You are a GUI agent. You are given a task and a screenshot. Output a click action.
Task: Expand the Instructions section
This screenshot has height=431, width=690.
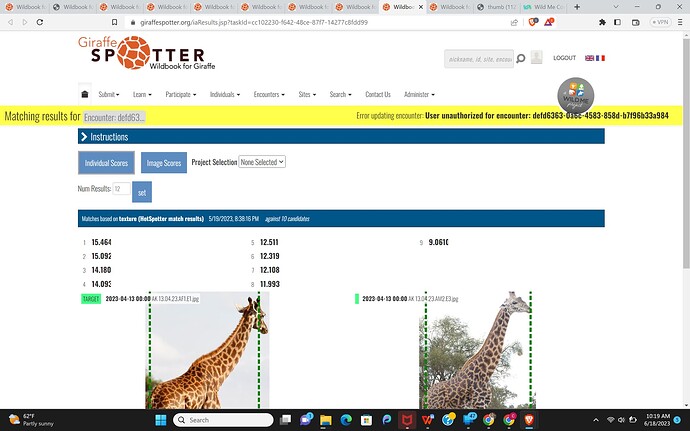pyautogui.click(x=341, y=136)
